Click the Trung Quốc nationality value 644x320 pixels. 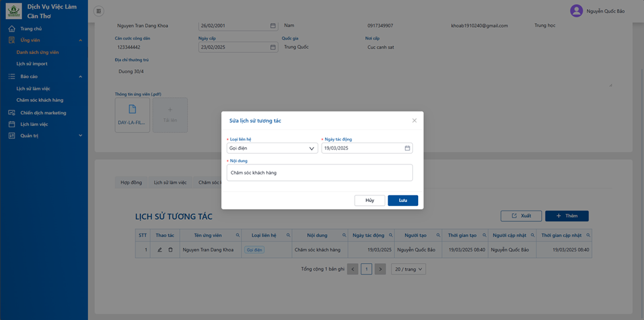point(296,47)
